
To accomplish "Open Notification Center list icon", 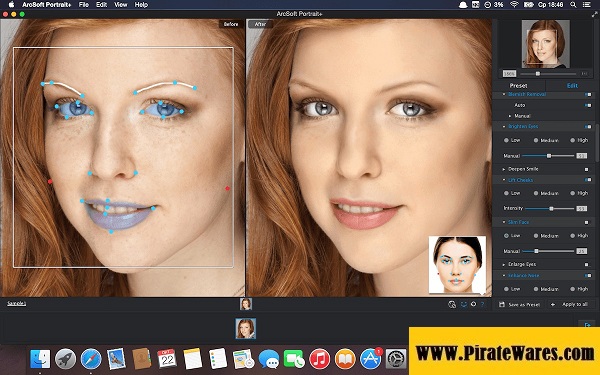I will pos(587,5).
